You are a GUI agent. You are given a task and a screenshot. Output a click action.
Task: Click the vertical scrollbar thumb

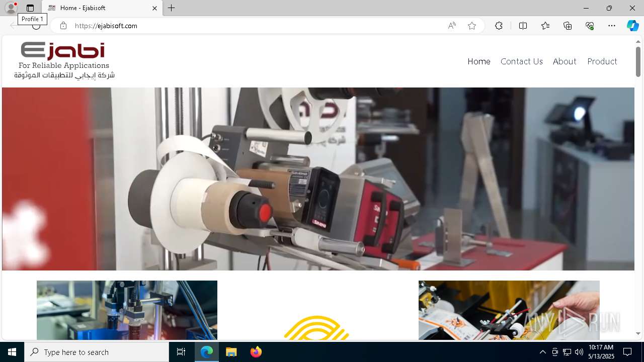click(638, 62)
